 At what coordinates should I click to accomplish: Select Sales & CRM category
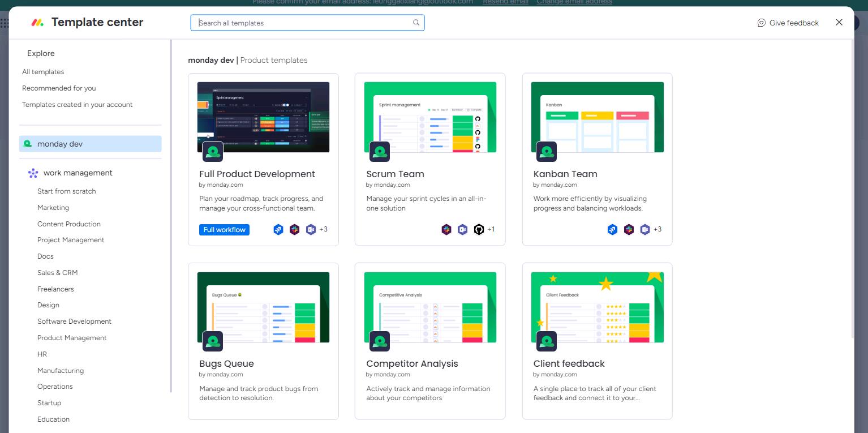[58, 273]
